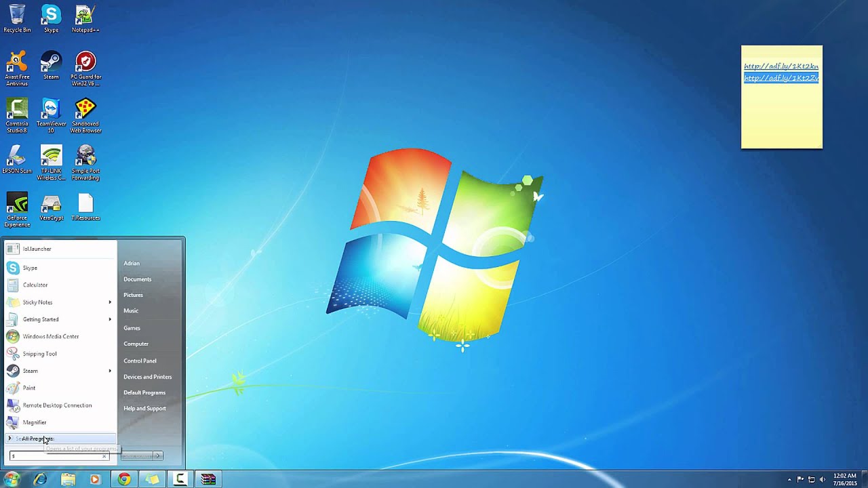Click highlighted second adf.ly link in note
The height and width of the screenshot is (488, 868).
(x=781, y=78)
